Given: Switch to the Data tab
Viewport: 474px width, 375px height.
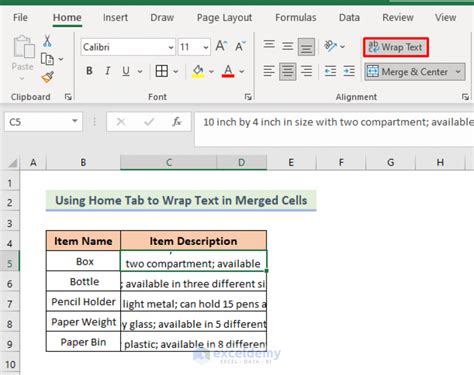Looking at the screenshot, I should point(349,17).
